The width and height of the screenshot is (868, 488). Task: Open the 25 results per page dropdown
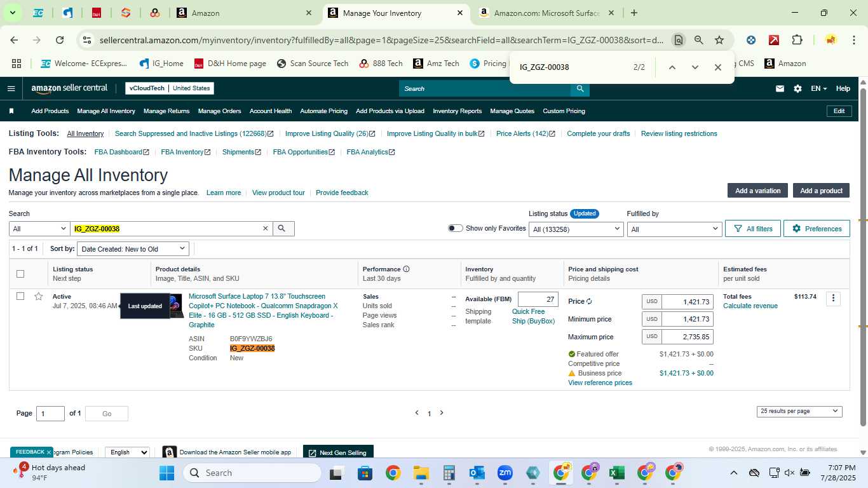pyautogui.click(x=799, y=411)
